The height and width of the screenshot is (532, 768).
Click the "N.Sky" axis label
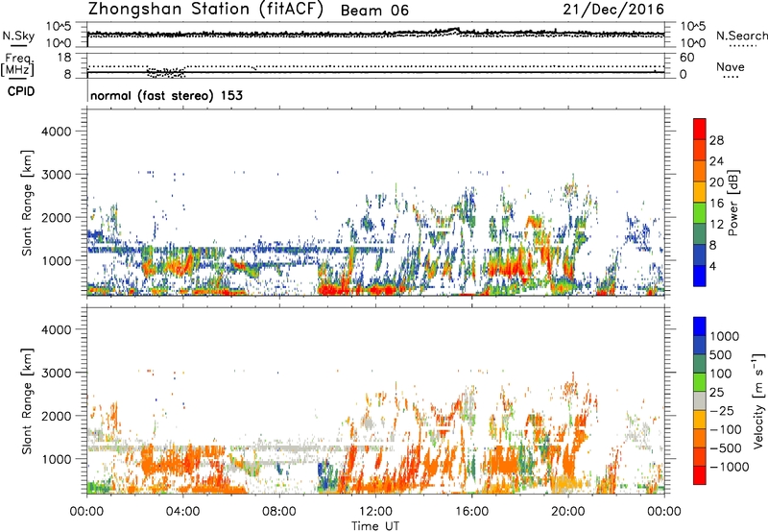18,36
